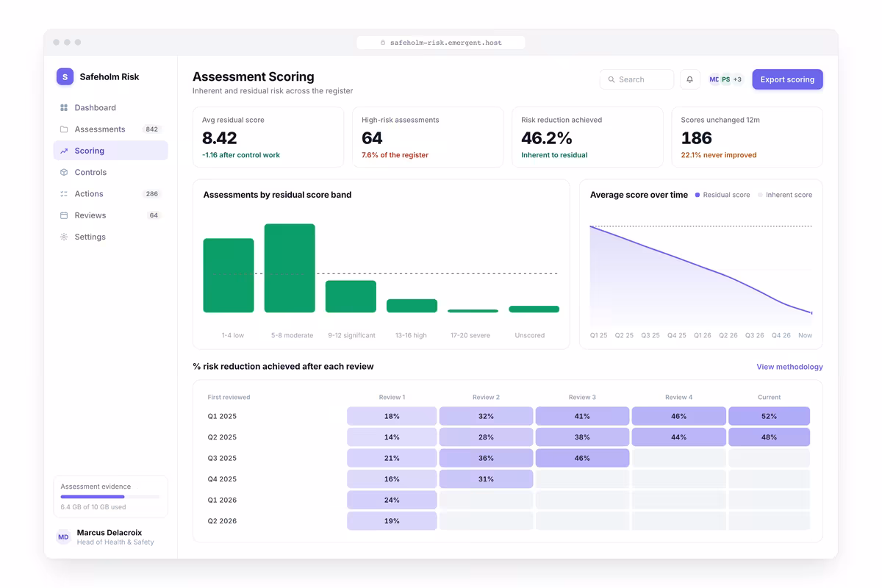Open notifications with the bell icon
The width and height of the screenshot is (882, 588).
pyautogui.click(x=689, y=79)
